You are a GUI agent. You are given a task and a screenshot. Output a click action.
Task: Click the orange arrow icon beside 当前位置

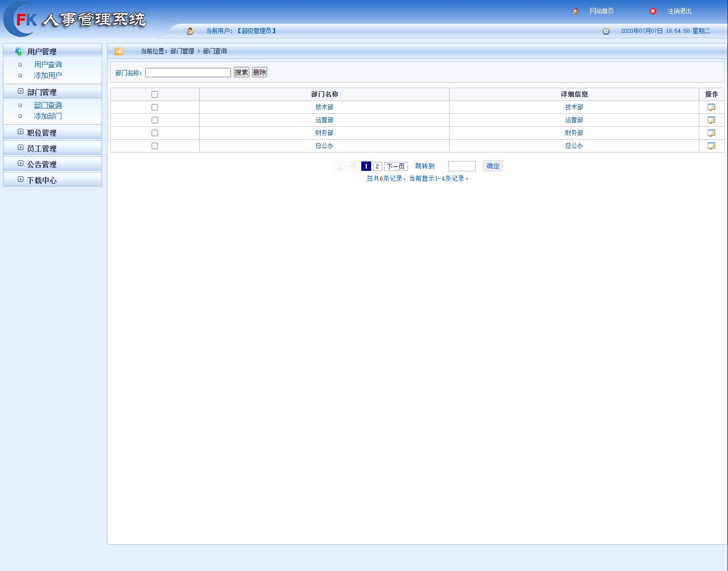[x=118, y=52]
